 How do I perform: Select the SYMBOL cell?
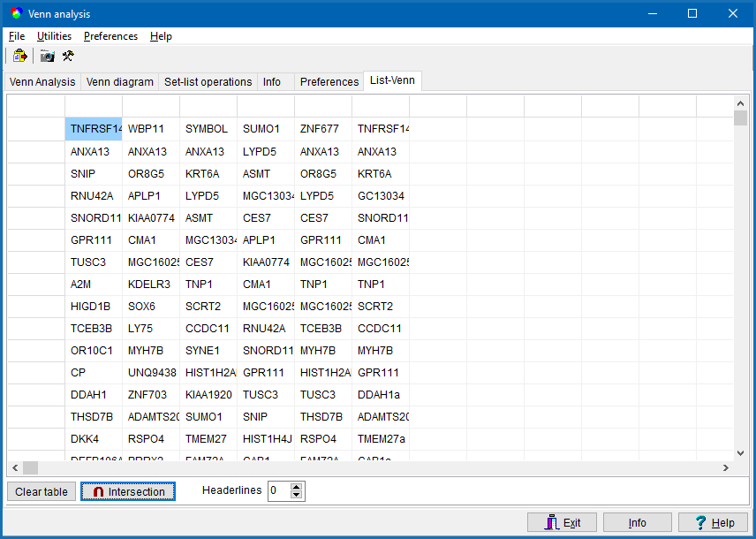tap(208, 129)
